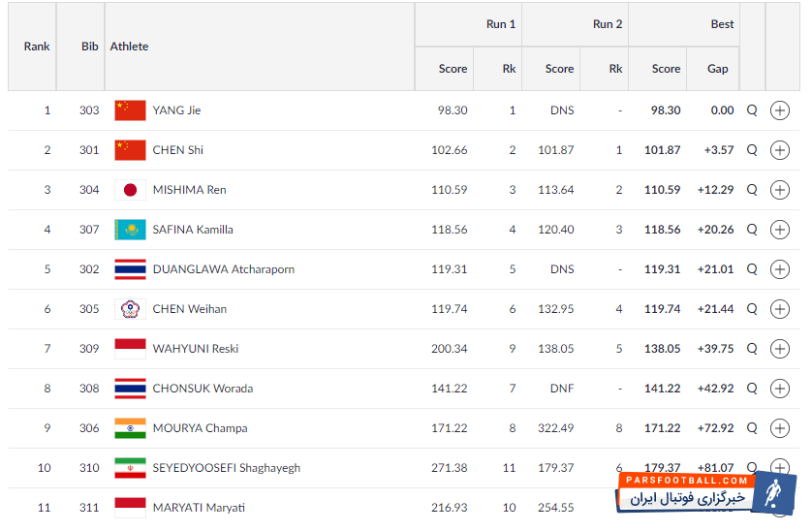Expand YANG Jie's row with plus button
Image resolution: width=812 pixels, height=531 pixels.
pyautogui.click(x=780, y=110)
